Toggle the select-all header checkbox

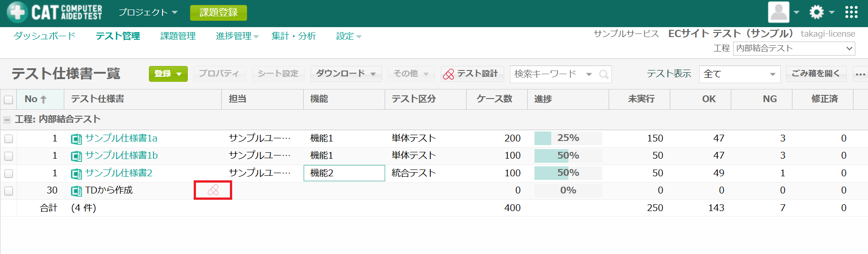coord(9,99)
